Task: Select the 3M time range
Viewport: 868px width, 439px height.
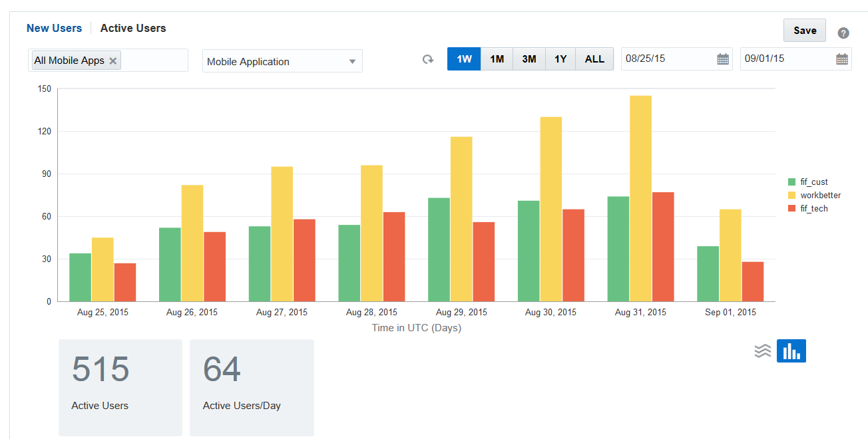Action: click(x=529, y=59)
